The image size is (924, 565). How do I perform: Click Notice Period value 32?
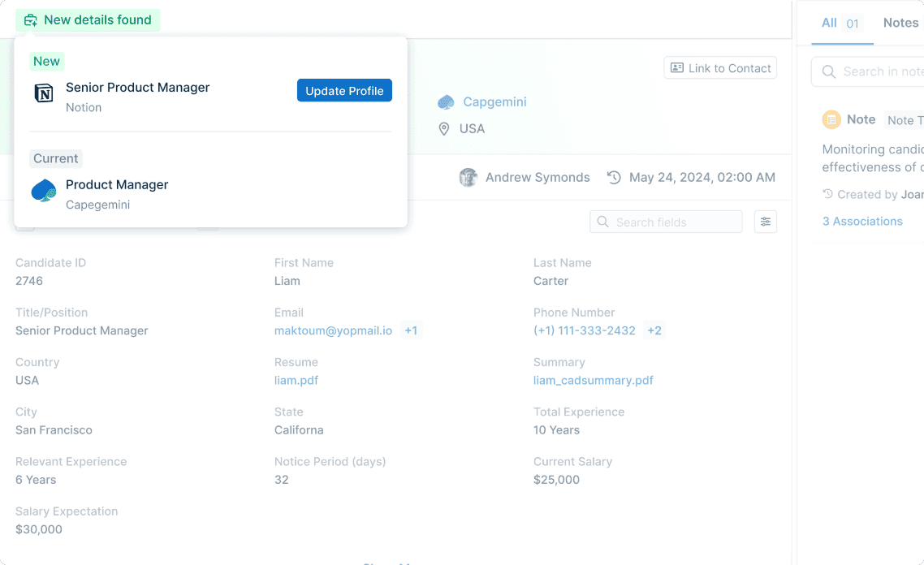(281, 480)
